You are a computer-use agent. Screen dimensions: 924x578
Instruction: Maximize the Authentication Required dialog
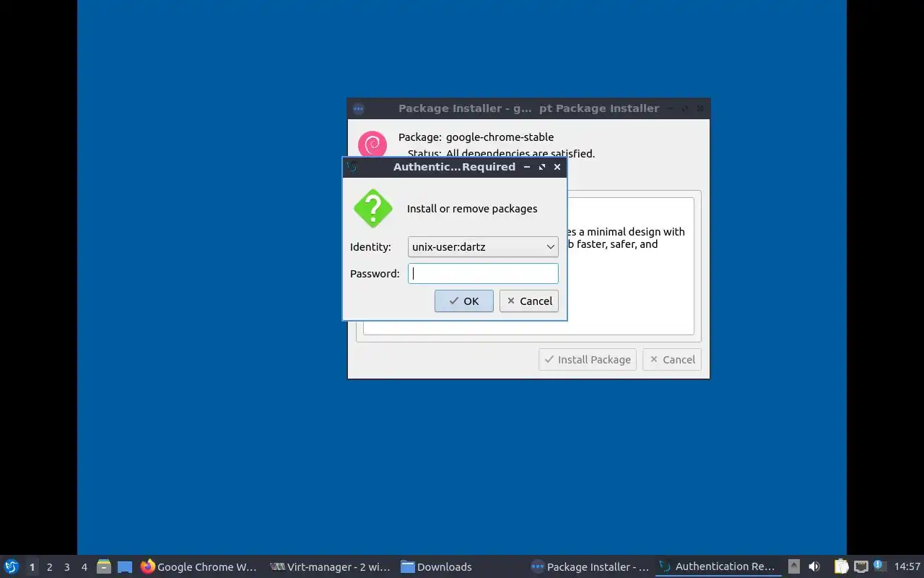(542, 167)
